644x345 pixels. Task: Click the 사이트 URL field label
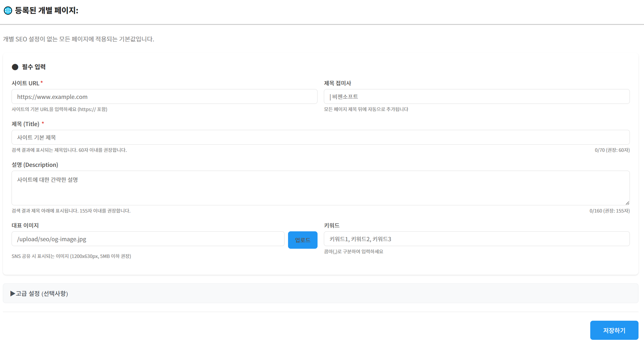coord(25,83)
